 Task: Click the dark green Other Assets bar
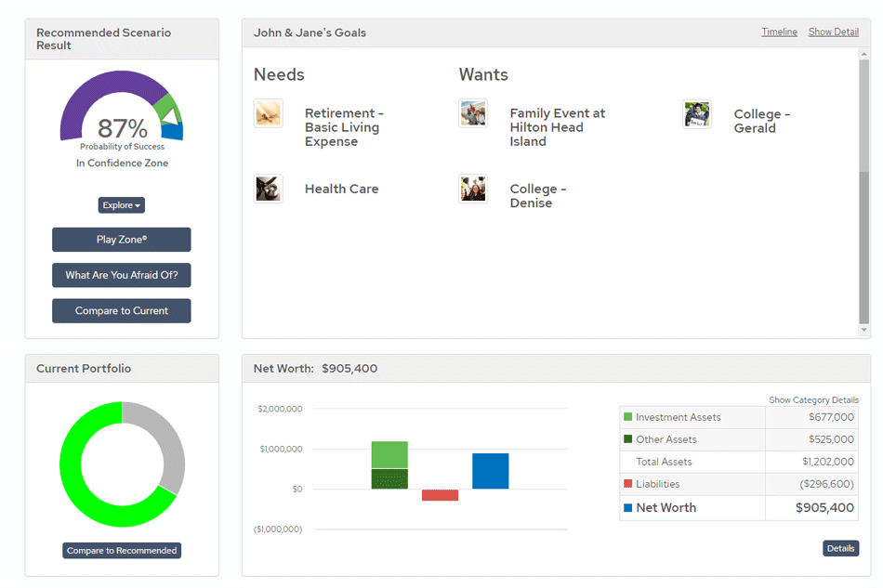click(x=389, y=478)
